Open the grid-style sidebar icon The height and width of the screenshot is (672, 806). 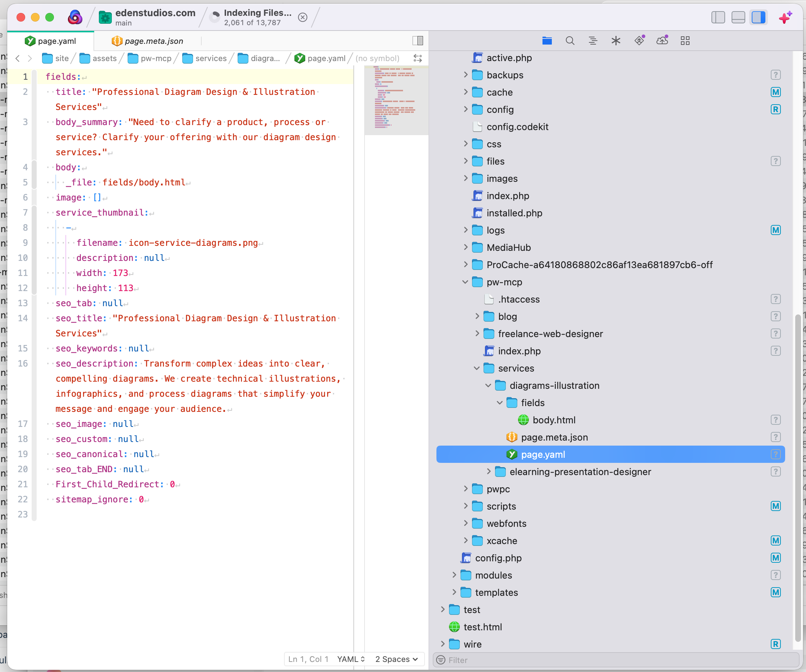[685, 41]
